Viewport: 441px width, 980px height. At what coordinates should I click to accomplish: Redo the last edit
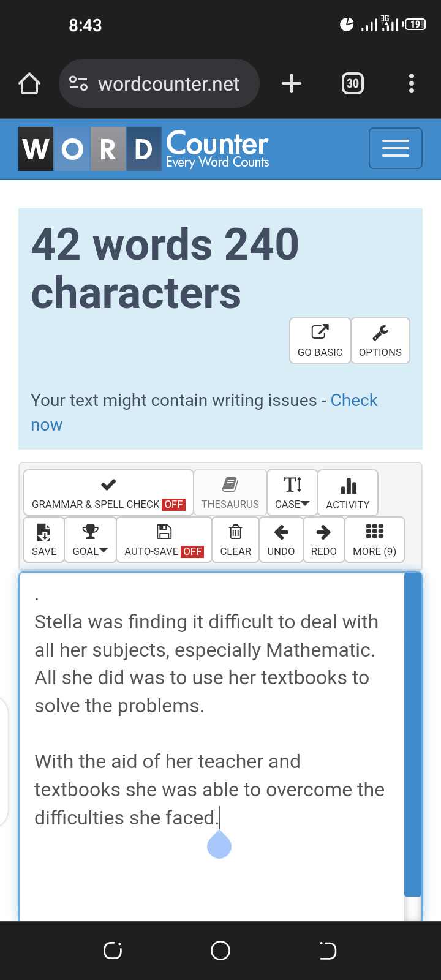click(324, 540)
